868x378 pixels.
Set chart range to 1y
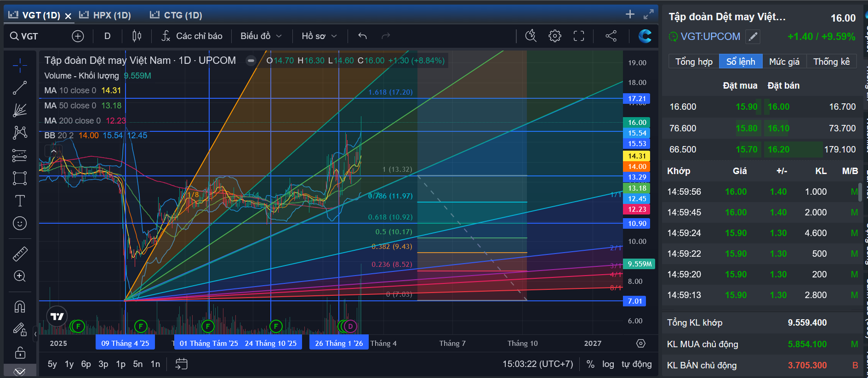[69, 364]
